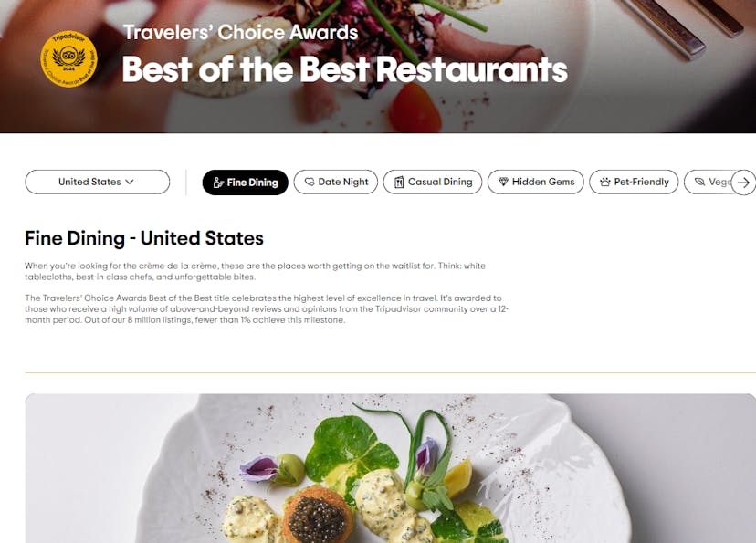The height and width of the screenshot is (543, 756).
Task: Click the Vegan leaf icon
Action: [x=699, y=182]
